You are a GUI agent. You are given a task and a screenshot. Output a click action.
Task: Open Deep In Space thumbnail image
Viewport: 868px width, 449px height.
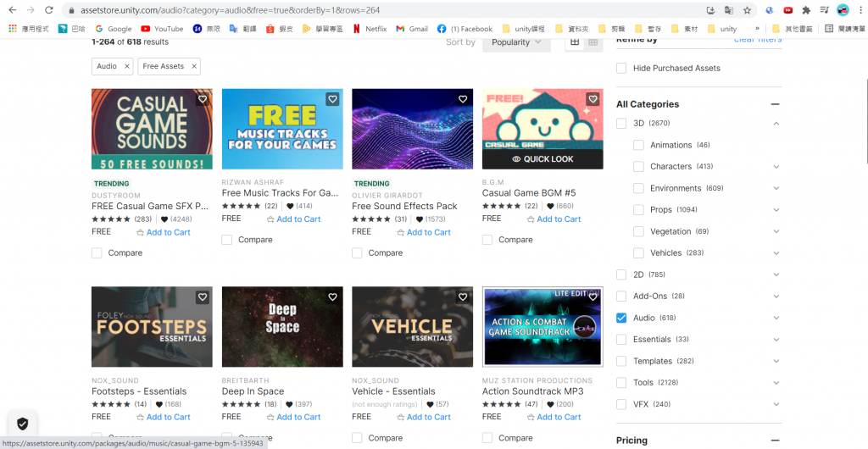coord(282,327)
